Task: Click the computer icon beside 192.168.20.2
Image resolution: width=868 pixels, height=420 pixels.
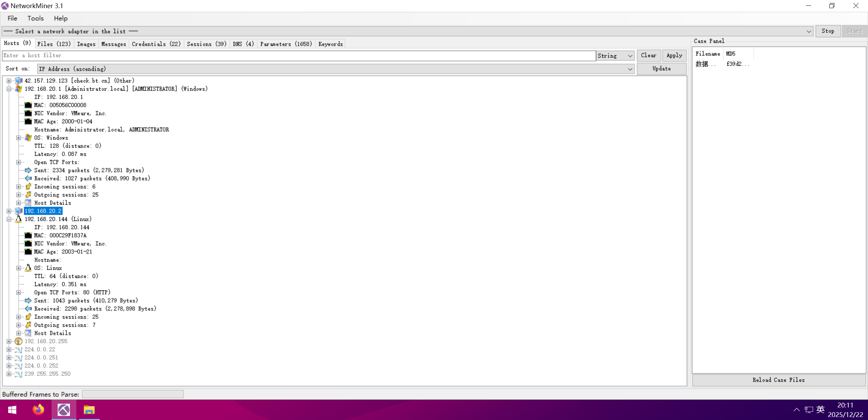Action: coord(19,211)
